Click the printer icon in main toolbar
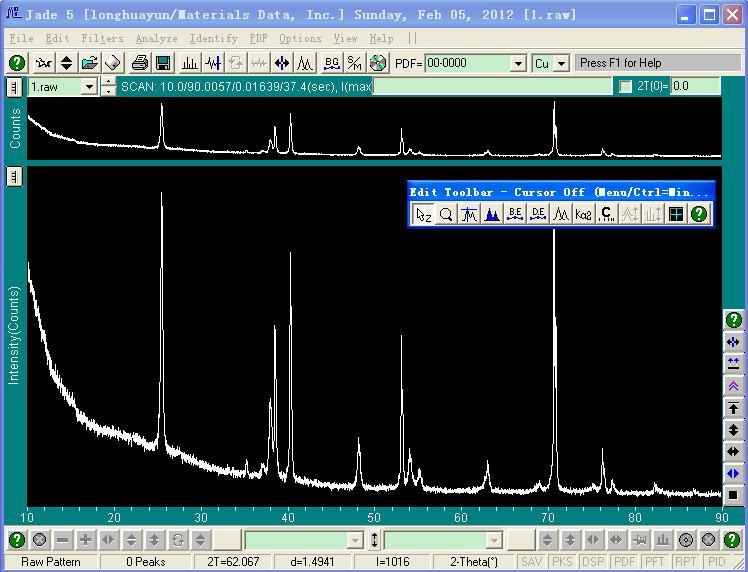Viewport: 748px width, 572px height. pos(140,63)
